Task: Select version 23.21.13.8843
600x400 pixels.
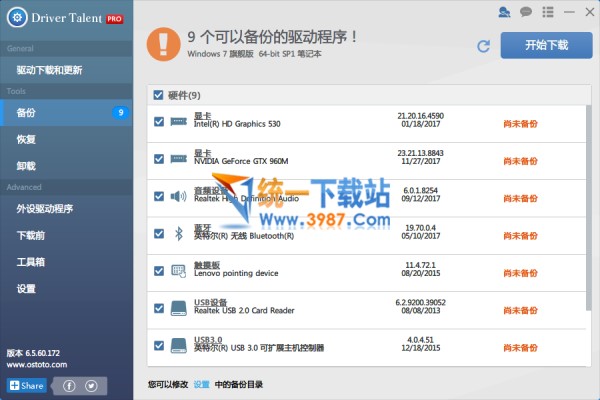Action: point(421,153)
